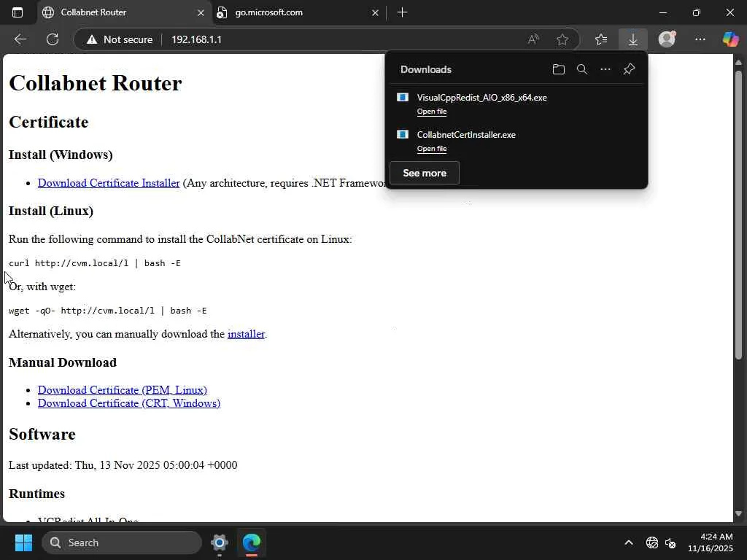Open tab actions menu icon at top-left
The image size is (747, 560).
(x=18, y=12)
